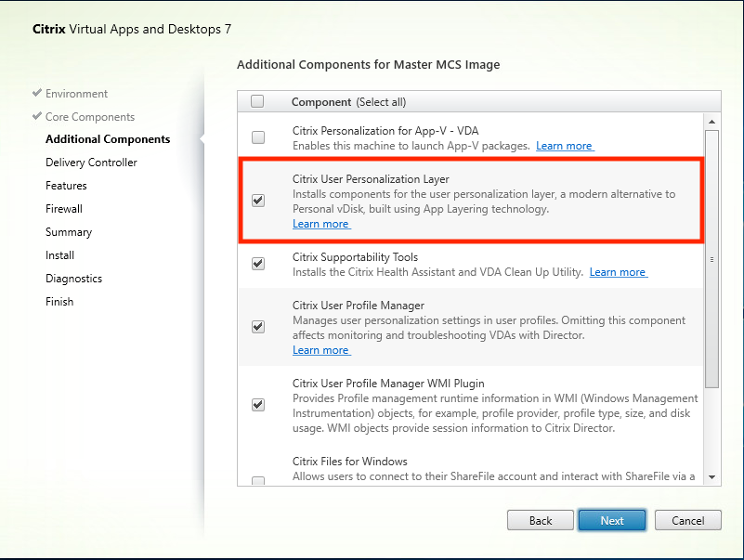Screen dimensions: 744x560
Task: Open Learn more for Supportability Tools
Action: pos(618,272)
